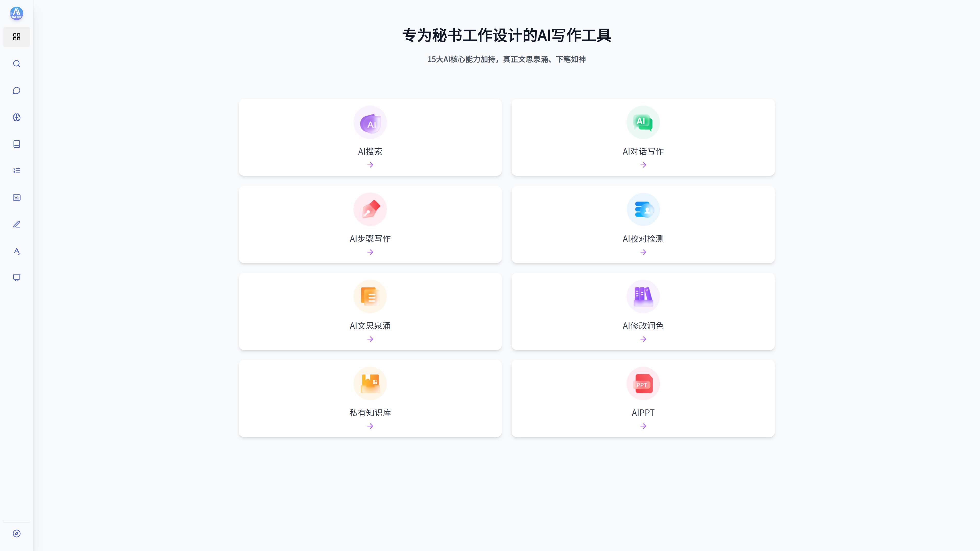Click the blue AI校对检测 icon
The image size is (980, 551).
(x=643, y=209)
